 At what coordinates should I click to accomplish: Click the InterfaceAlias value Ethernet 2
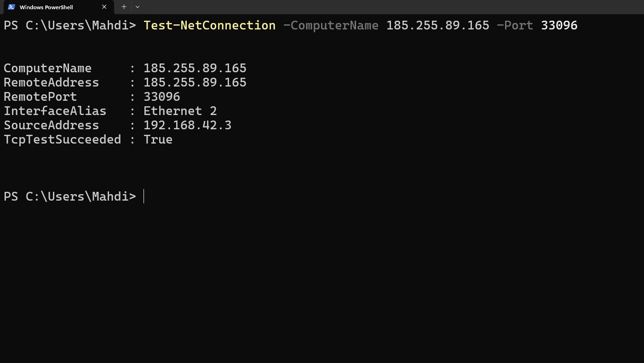click(x=180, y=111)
